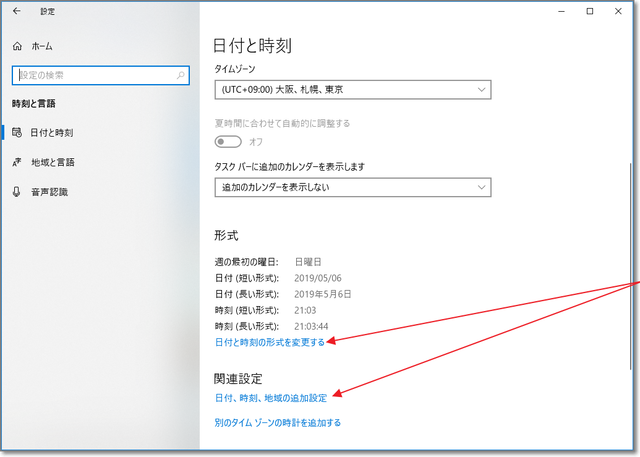Click the time zone dropdown chevron arrow
The height and width of the screenshot is (457, 640).
pos(480,89)
